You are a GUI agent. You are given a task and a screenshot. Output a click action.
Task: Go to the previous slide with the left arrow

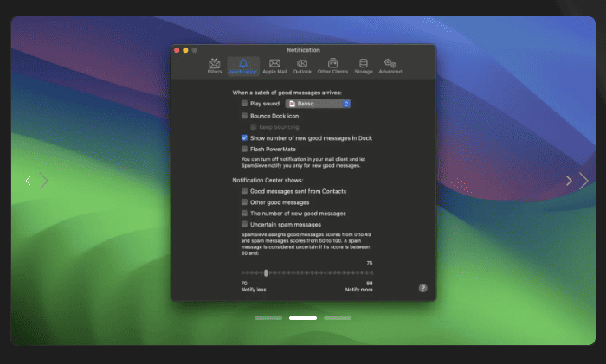pyautogui.click(x=29, y=181)
